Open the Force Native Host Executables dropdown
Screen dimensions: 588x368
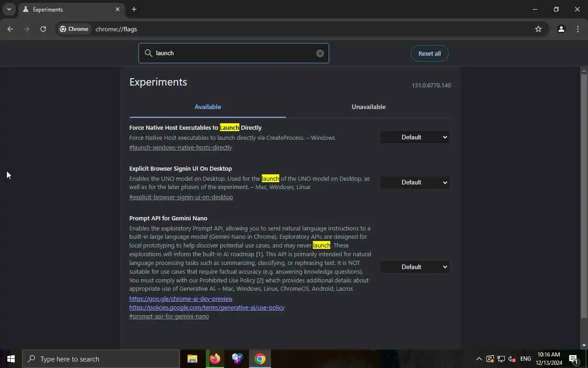point(414,137)
